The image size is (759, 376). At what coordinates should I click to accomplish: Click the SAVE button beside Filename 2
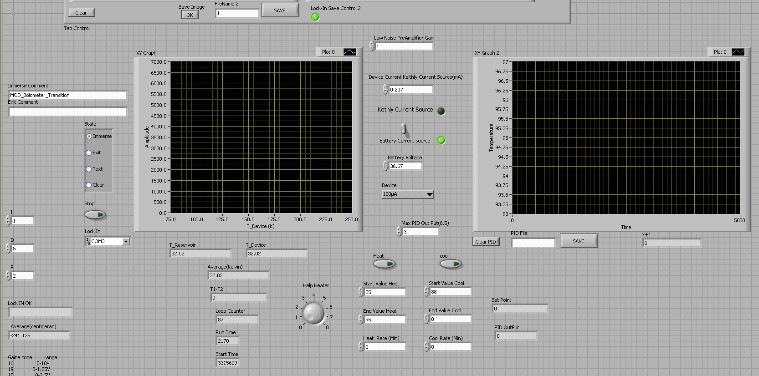tap(280, 10)
